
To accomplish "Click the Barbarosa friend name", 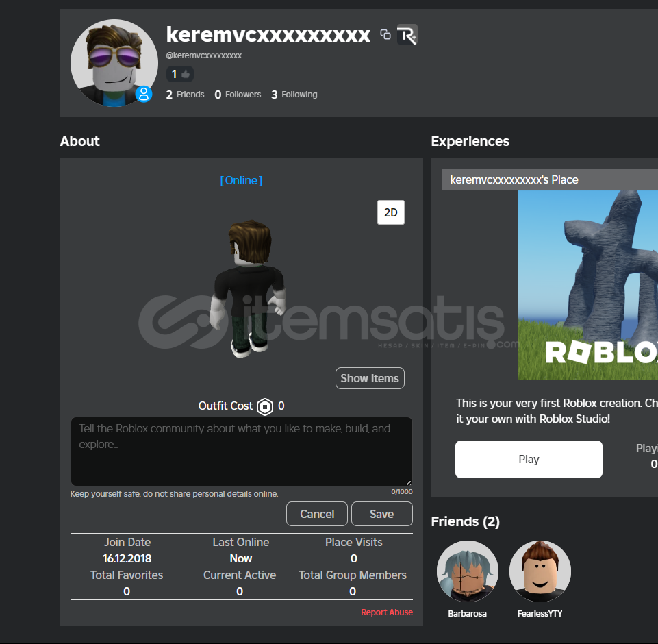I will (x=467, y=614).
